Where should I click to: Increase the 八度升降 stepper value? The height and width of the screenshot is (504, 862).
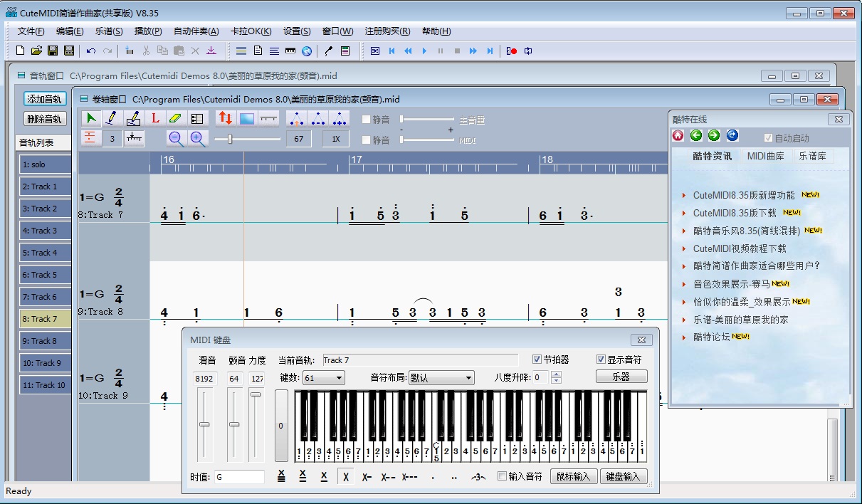click(557, 374)
